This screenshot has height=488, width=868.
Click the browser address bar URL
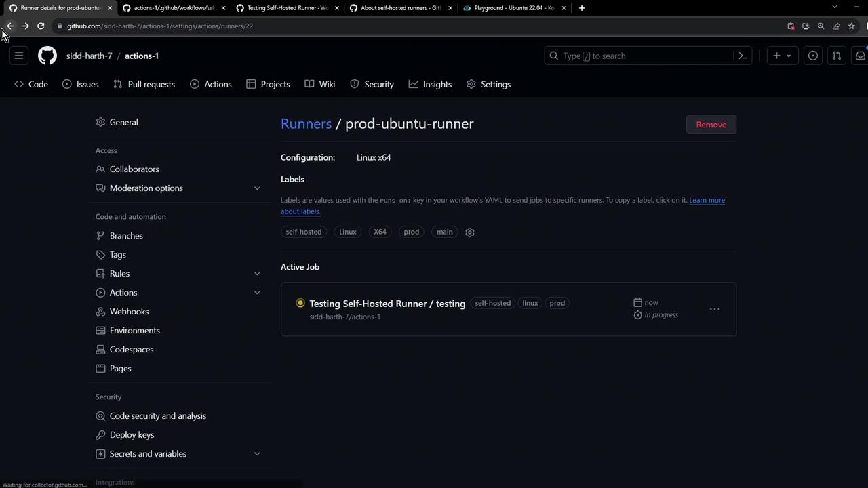point(160,26)
